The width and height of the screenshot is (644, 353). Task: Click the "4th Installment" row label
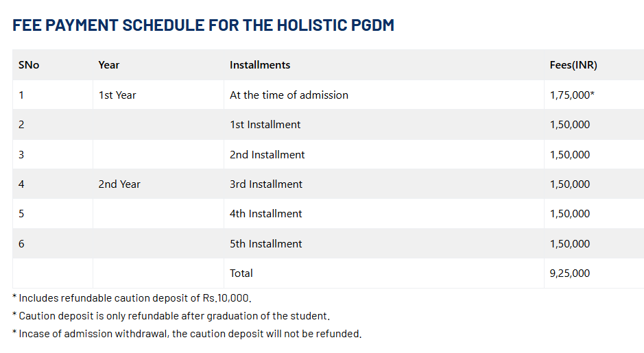pos(266,214)
